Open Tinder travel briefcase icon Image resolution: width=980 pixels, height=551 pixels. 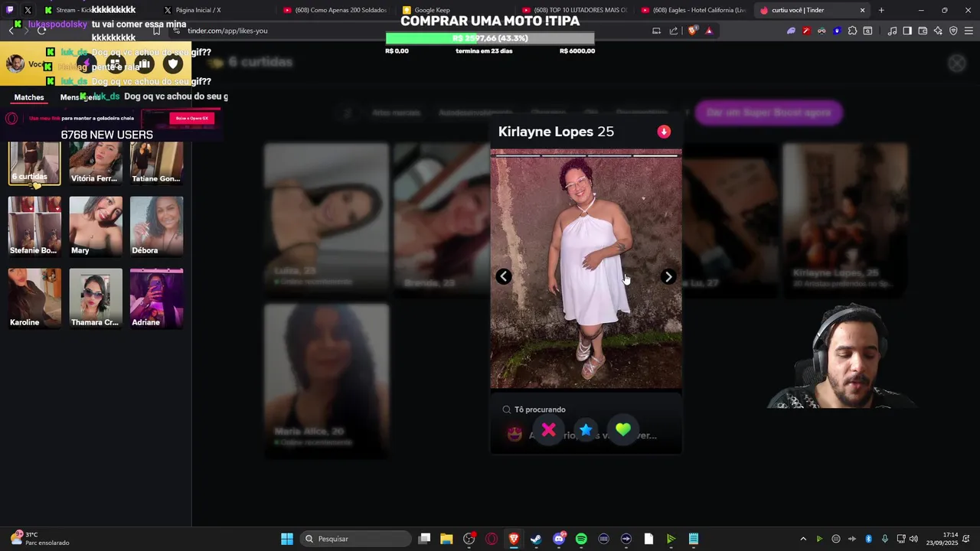pyautogui.click(x=144, y=64)
